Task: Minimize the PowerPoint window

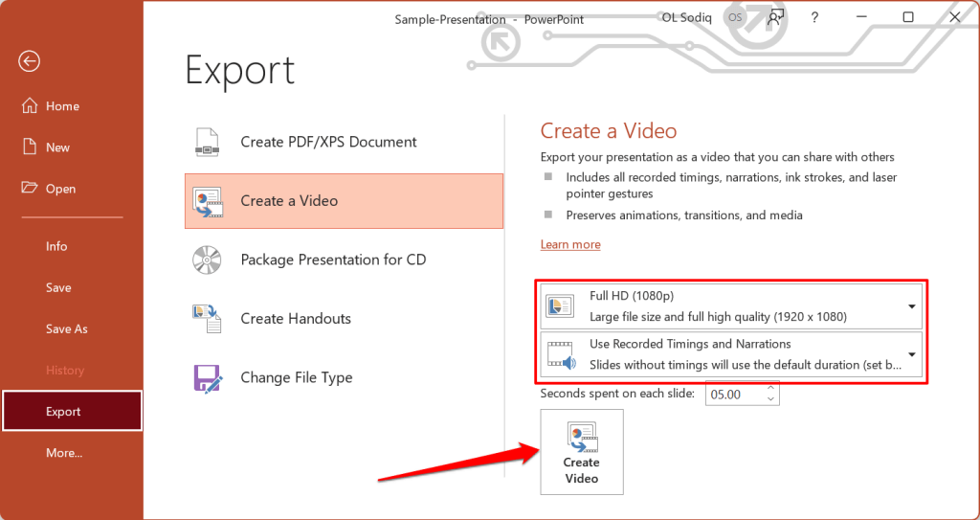Action: [861, 17]
